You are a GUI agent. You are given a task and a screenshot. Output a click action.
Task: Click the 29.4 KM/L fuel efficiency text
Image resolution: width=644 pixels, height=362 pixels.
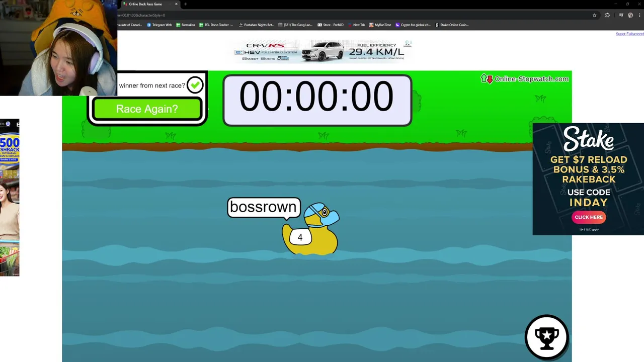point(377,52)
